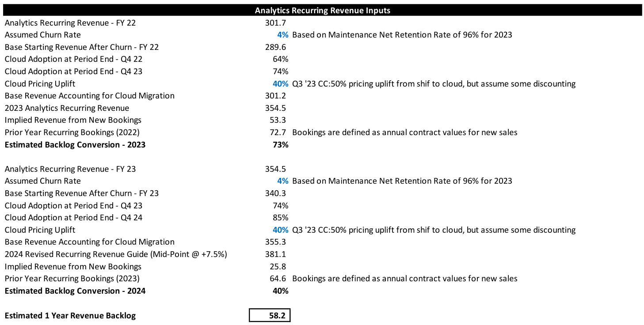Click the 53.3 implied revenue value
This screenshot has height=325, width=644.
[278, 120]
